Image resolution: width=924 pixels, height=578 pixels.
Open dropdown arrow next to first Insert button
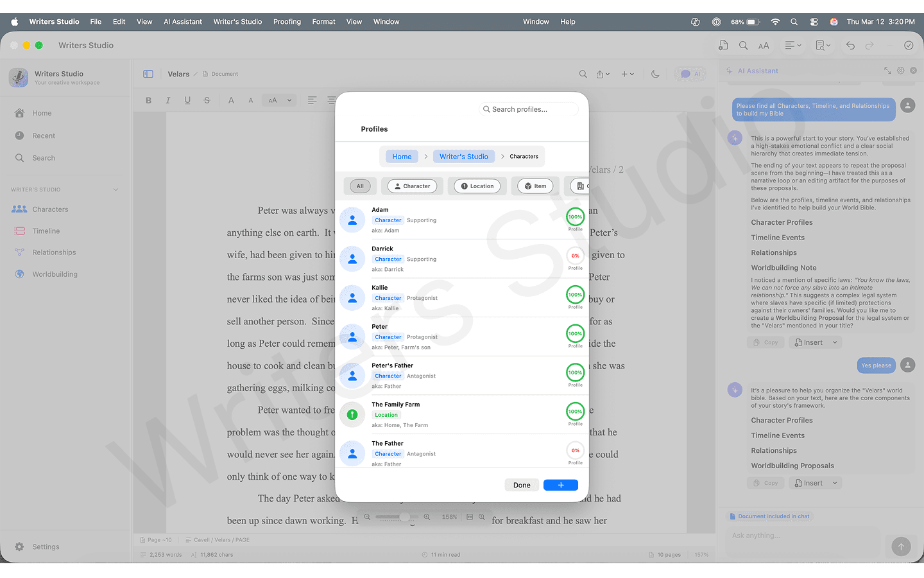[835, 342]
